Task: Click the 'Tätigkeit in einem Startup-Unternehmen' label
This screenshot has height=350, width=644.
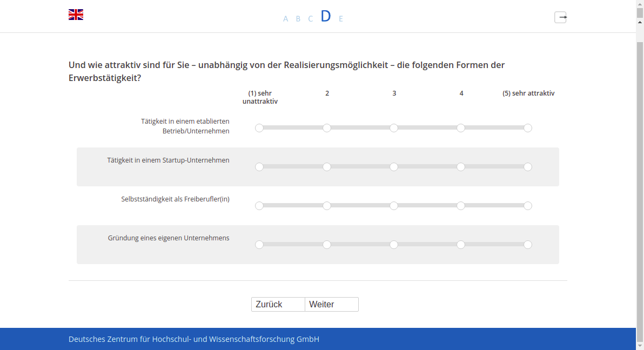Action: [169, 160]
